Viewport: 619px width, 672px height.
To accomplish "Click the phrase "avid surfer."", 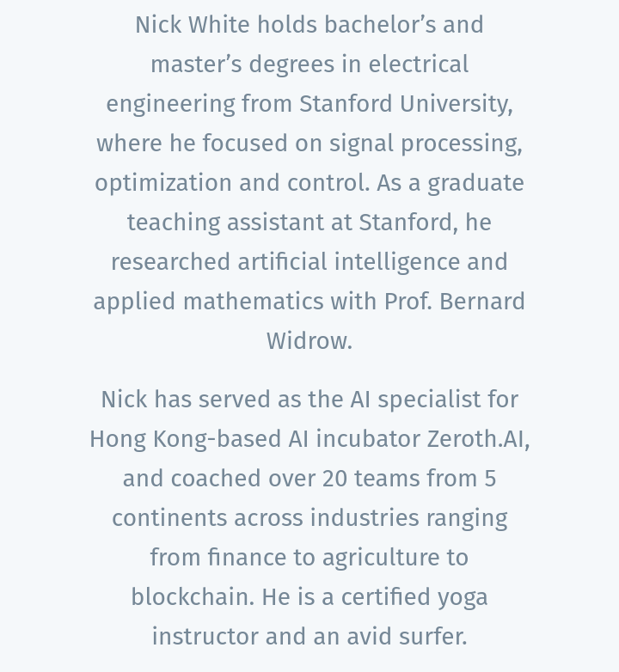I will coord(407,637).
